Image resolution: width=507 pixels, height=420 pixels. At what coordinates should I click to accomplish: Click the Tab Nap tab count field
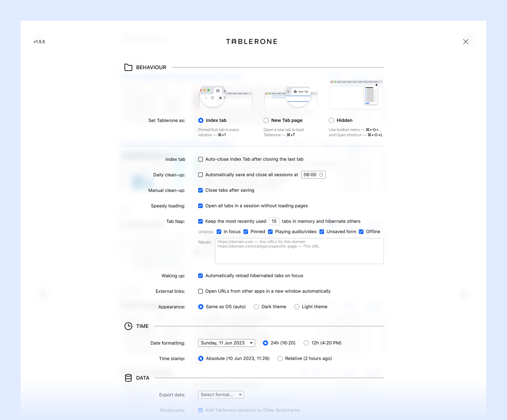click(x=274, y=221)
